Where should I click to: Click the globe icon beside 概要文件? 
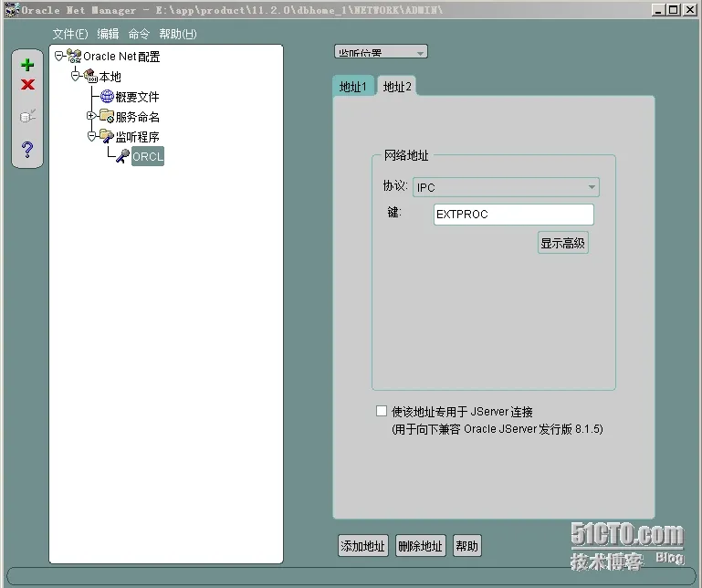(x=107, y=96)
